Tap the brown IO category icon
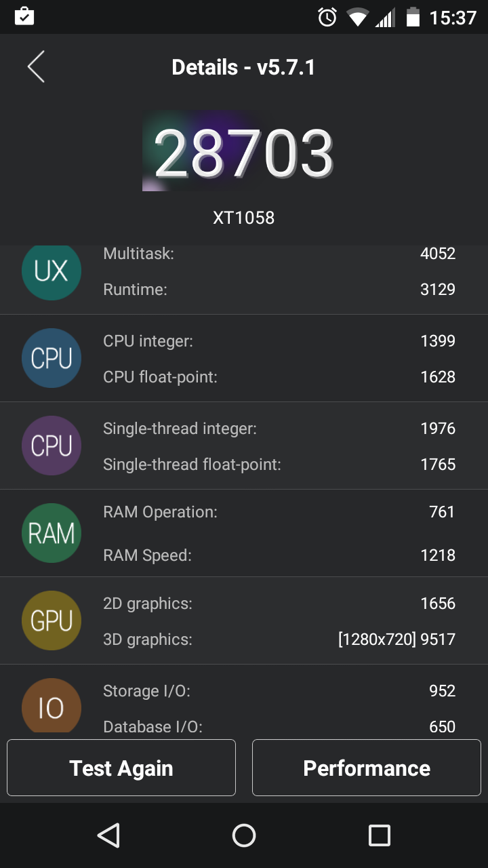The image size is (488, 868). pos(52,707)
